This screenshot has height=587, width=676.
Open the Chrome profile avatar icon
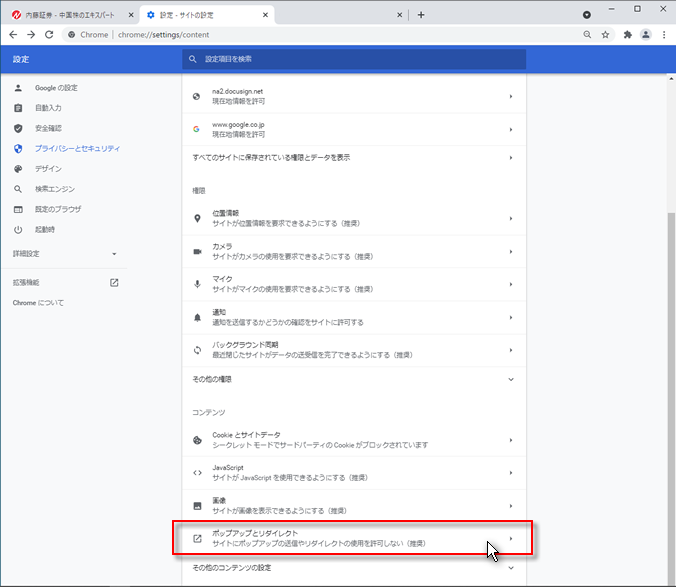(647, 34)
